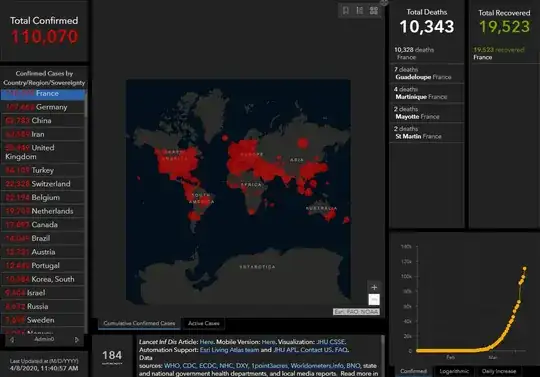This screenshot has width=540, height=377.
Task: Select the Confirmed chart tab
Action: point(413,371)
